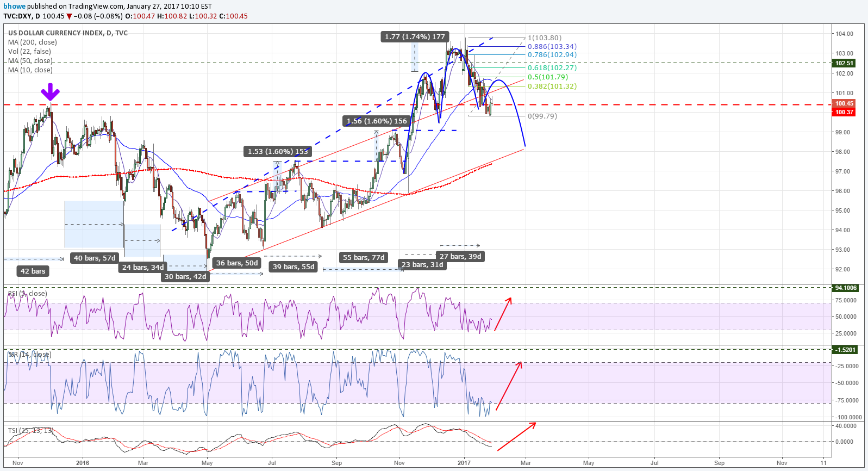Click the 24 bars, 34d range label

(x=143, y=267)
